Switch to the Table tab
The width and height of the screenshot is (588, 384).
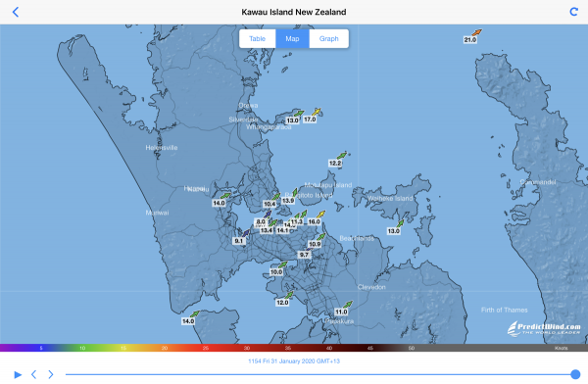point(257,38)
